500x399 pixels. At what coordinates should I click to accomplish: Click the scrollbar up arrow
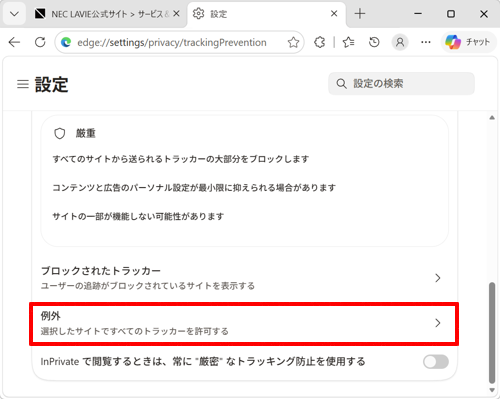(492, 118)
